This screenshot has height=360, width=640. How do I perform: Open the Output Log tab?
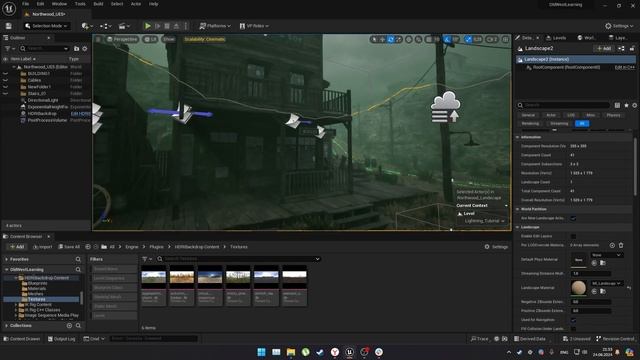(62, 339)
